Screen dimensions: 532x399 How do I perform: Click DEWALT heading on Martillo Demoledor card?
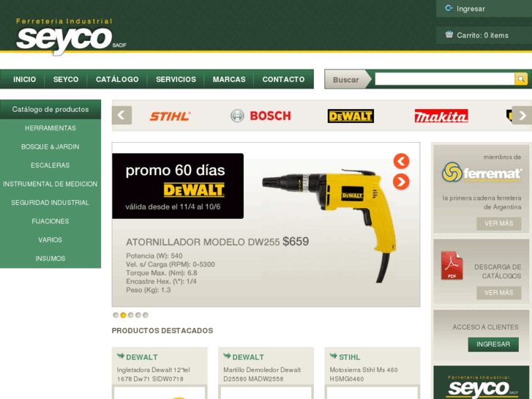point(248,357)
